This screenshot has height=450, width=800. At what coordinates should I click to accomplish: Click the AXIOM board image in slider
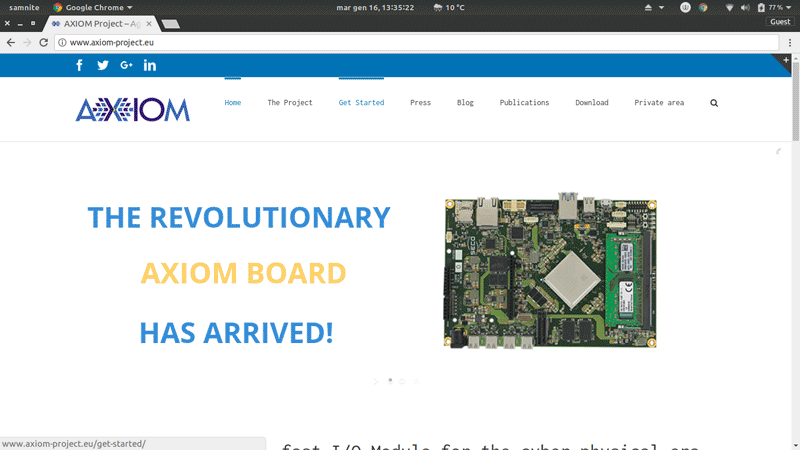tap(551, 271)
